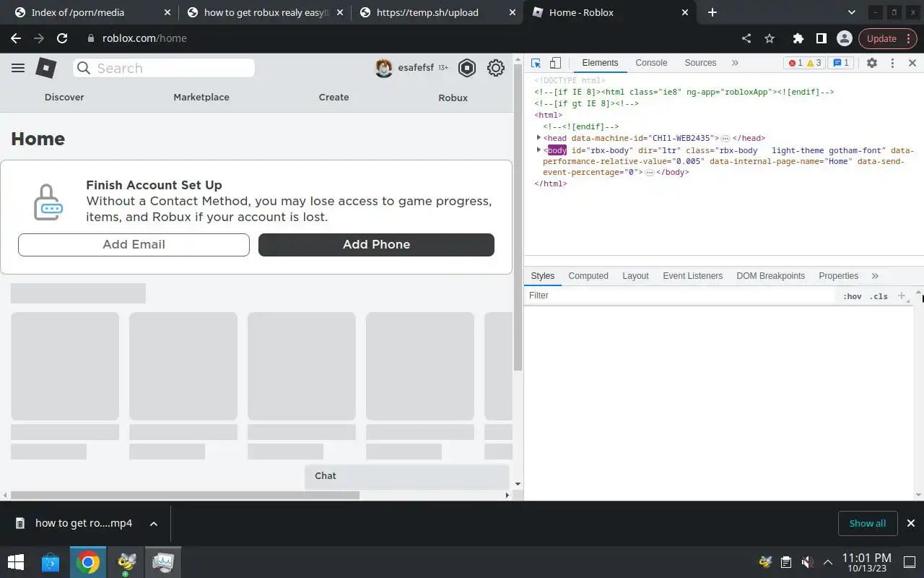Open the Marketplace page

pyautogui.click(x=201, y=97)
